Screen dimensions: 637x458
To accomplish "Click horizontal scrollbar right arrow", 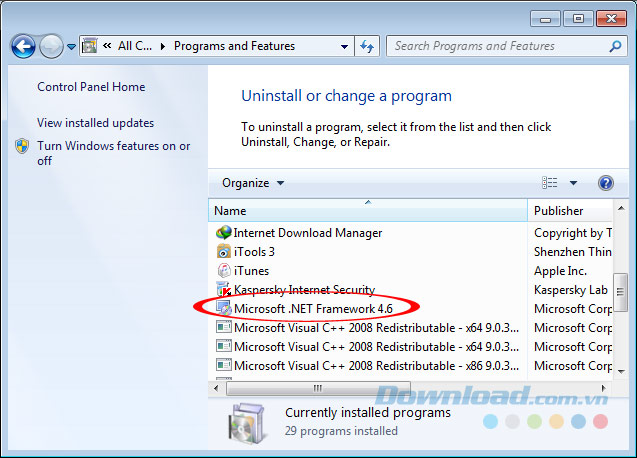I will point(604,389).
